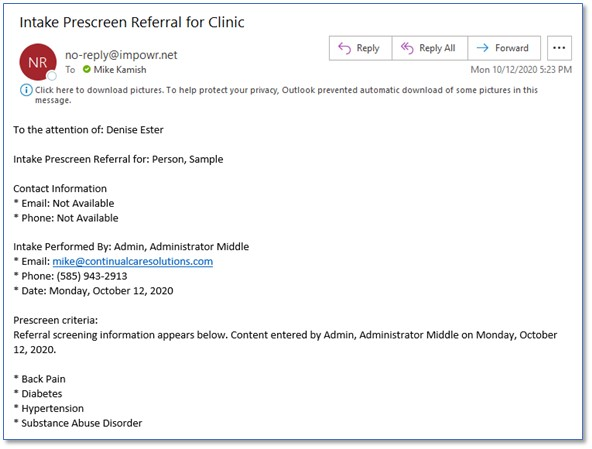Select the Forward button label
This screenshot has width=592, height=449.
(x=512, y=48)
